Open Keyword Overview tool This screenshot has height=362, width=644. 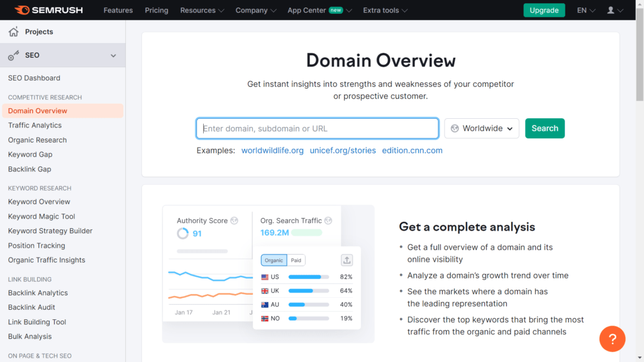tap(39, 202)
